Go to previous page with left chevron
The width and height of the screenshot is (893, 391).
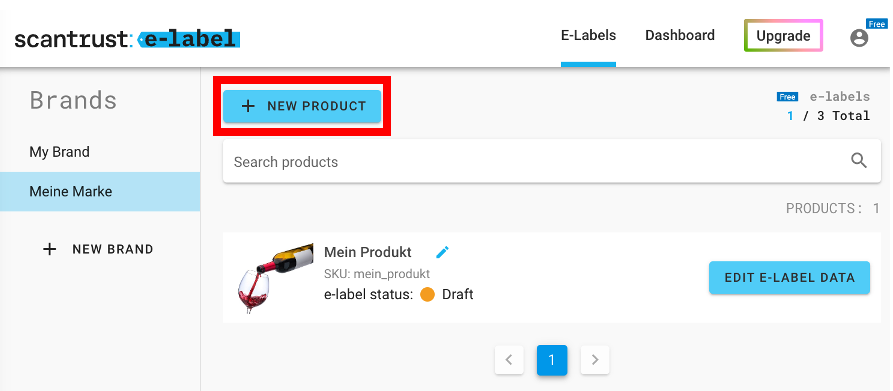click(509, 360)
